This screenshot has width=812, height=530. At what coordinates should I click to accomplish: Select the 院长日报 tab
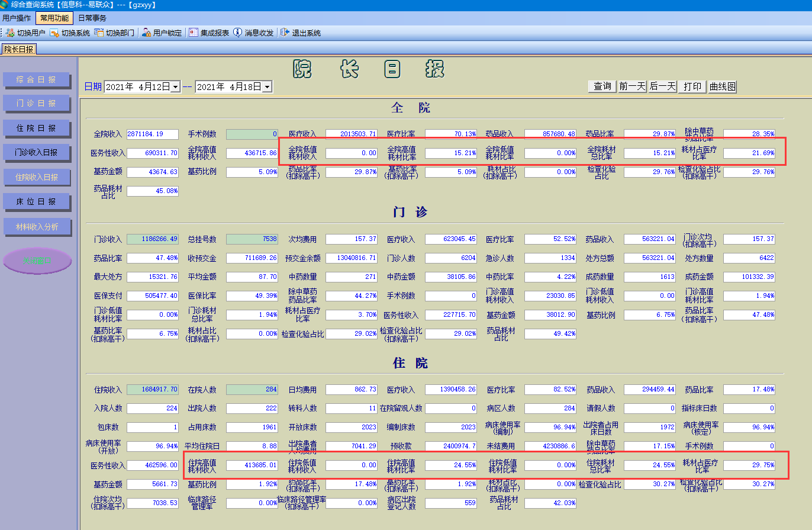19,49
